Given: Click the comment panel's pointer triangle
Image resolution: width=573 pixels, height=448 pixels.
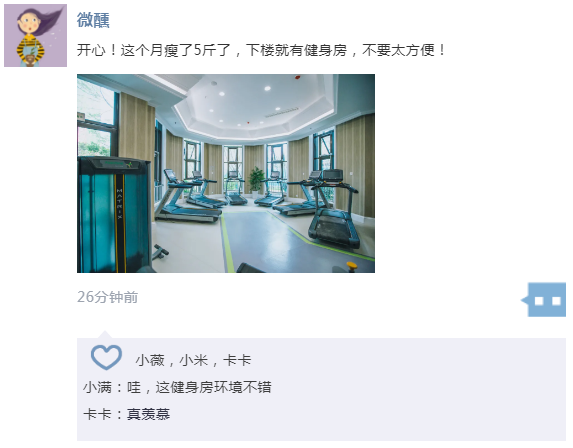Looking at the screenshot, I should [105, 334].
